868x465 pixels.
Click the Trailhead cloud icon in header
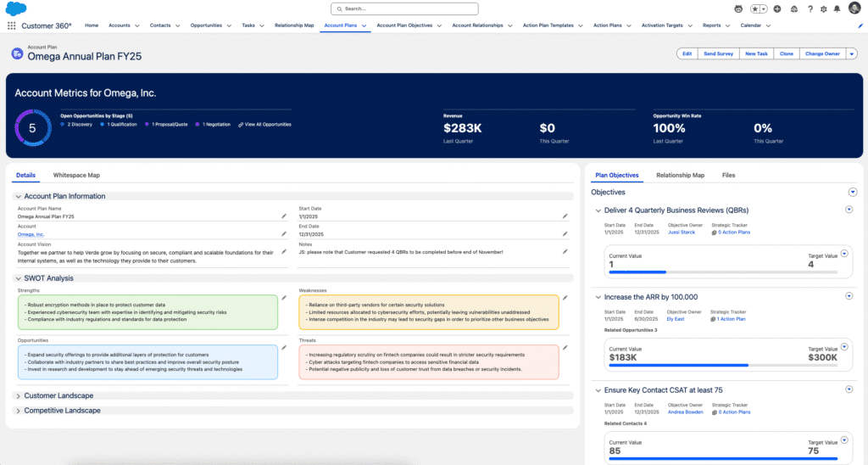tap(793, 8)
